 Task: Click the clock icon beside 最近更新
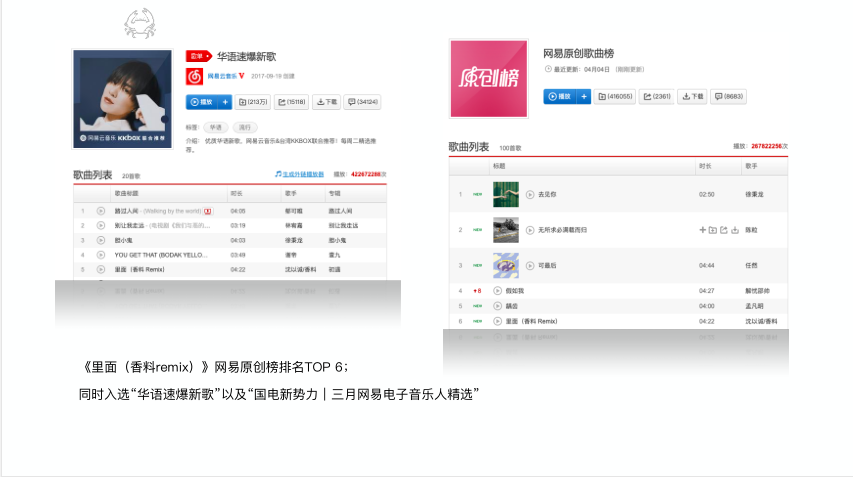click(548, 69)
